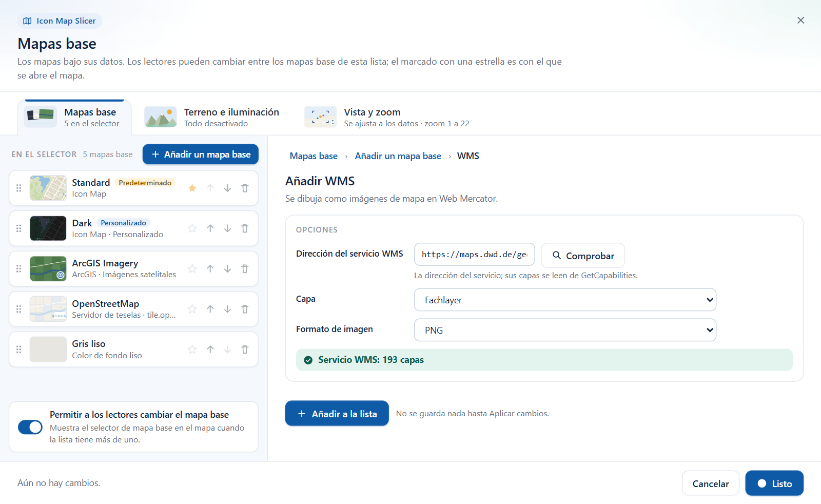Click the Dark basemap thumbnail
821x504 pixels.
[48, 228]
